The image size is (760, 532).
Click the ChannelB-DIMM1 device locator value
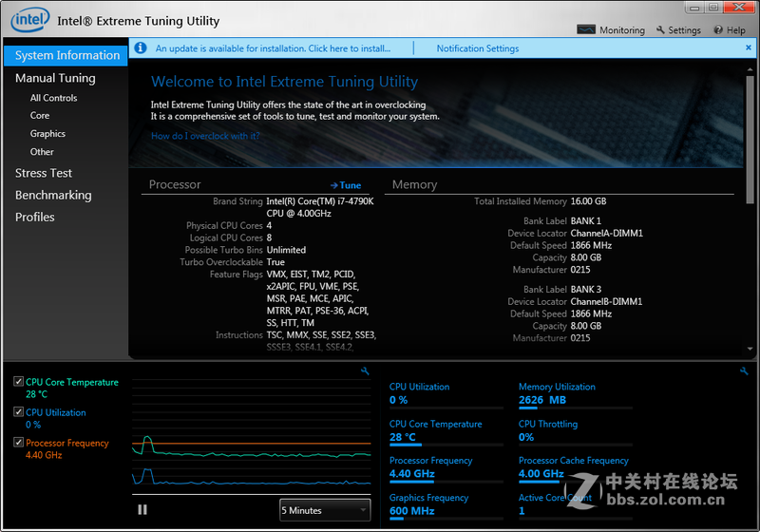pos(606,301)
